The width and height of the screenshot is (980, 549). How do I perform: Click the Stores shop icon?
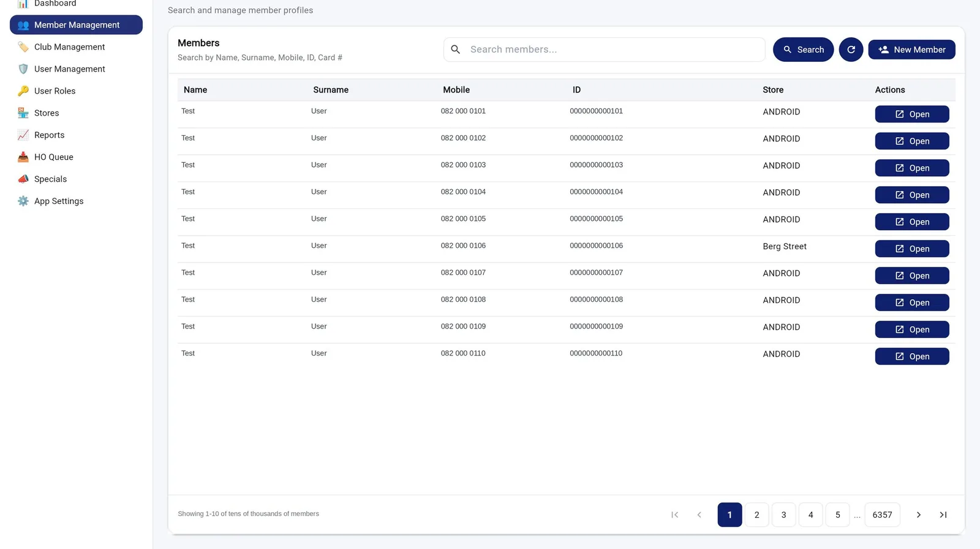tap(23, 113)
